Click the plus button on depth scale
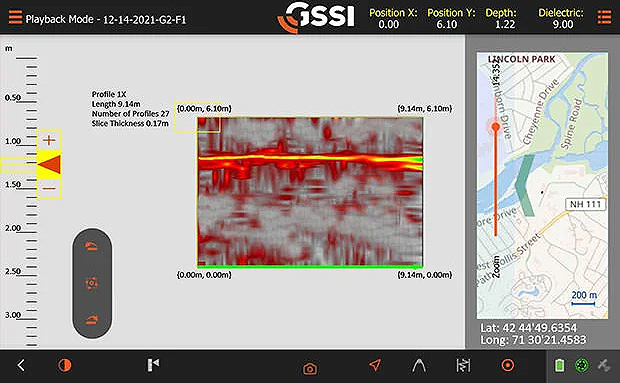Image resolution: width=620 pixels, height=383 pixels. [x=49, y=140]
